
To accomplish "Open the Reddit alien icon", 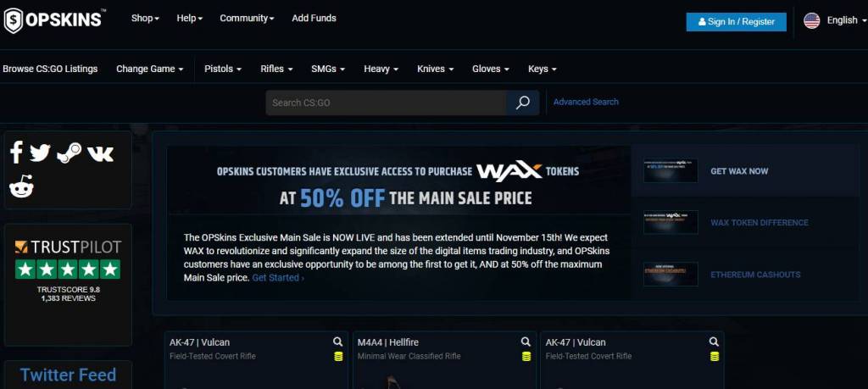I will [21, 186].
